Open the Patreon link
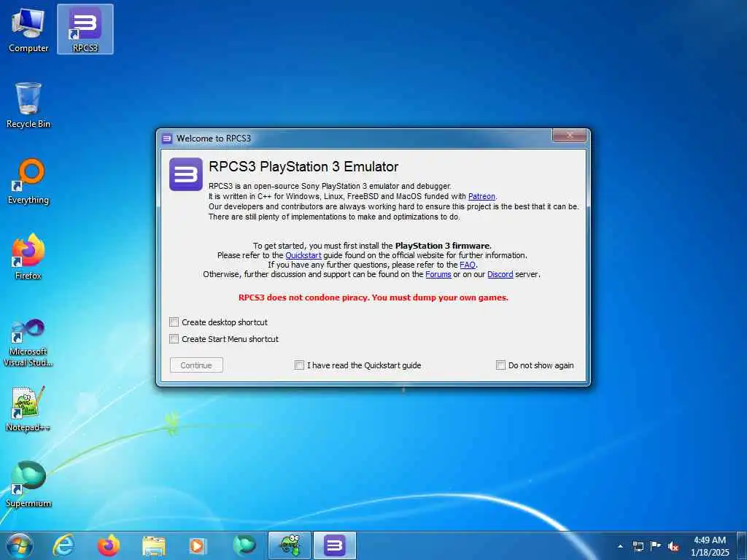The width and height of the screenshot is (747, 560). click(481, 196)
